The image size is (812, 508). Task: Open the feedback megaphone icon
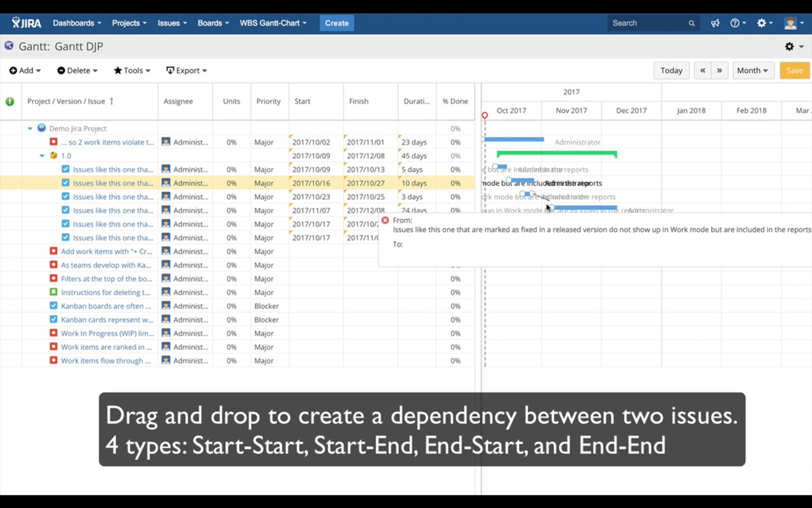click(715, 23)
